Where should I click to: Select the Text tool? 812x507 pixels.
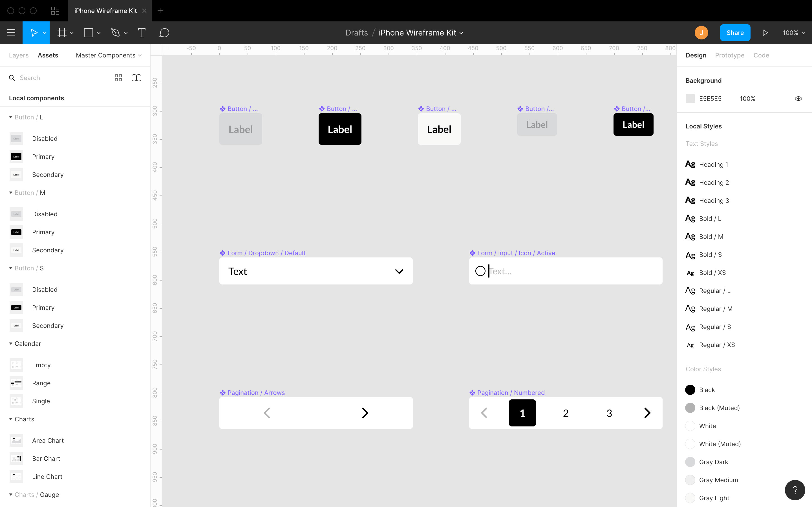[142, 32]
